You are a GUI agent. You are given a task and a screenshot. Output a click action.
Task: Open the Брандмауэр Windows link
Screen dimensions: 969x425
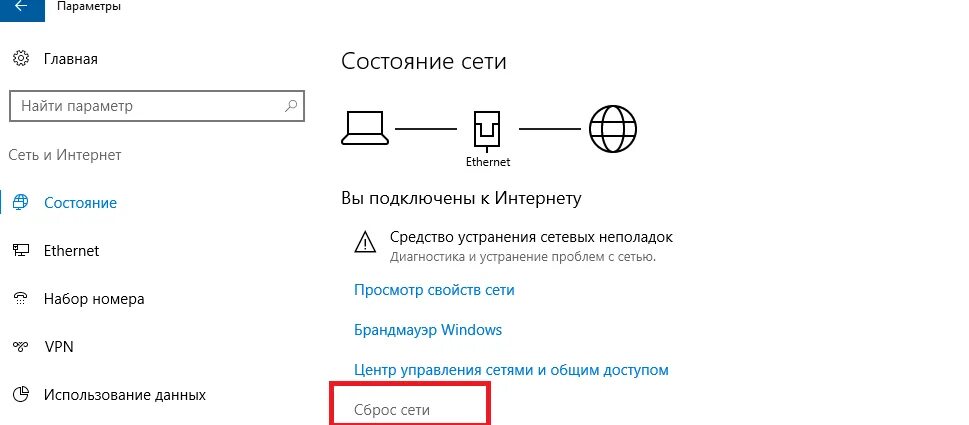[428, 330]
